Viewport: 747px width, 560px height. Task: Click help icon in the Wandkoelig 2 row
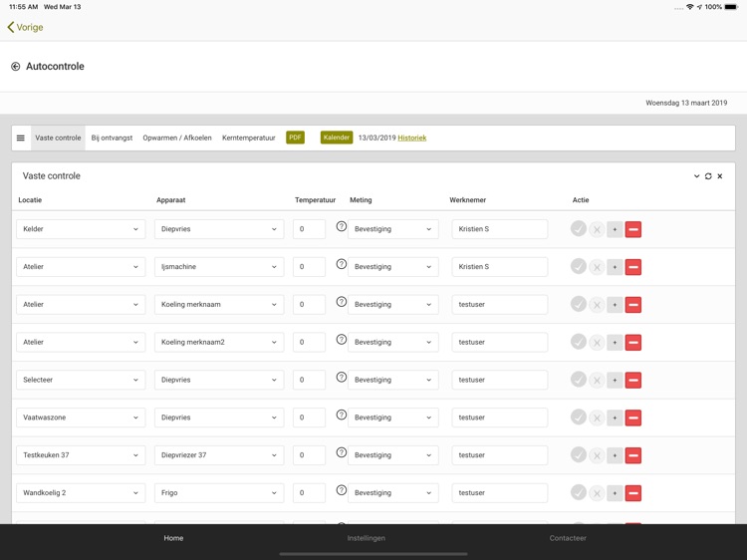341,490
